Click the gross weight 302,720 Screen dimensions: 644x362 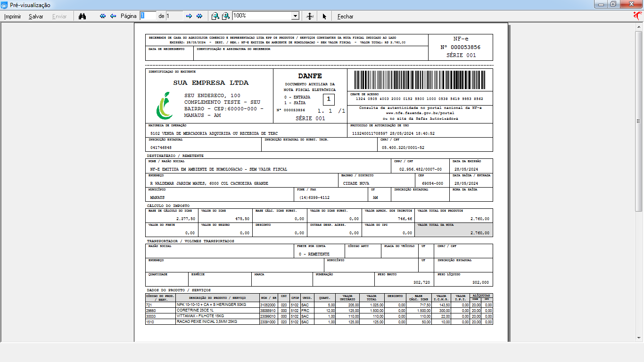coord(421,282)
